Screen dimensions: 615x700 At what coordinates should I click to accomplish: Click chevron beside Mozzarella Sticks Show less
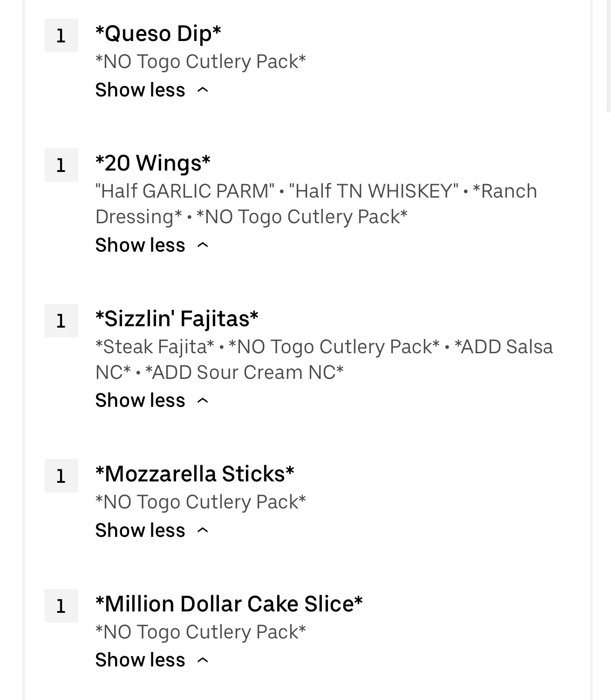coord(203,530)
